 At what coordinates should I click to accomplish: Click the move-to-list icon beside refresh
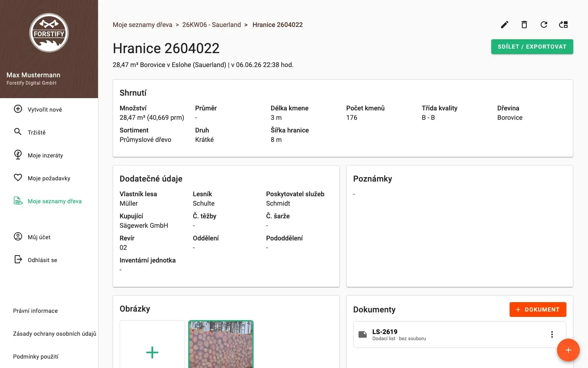pos(563,25)
